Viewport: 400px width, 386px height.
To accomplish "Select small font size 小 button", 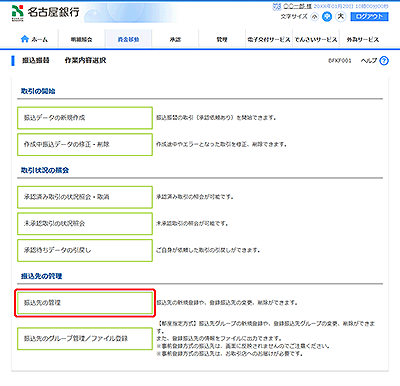I will (314, 17).
